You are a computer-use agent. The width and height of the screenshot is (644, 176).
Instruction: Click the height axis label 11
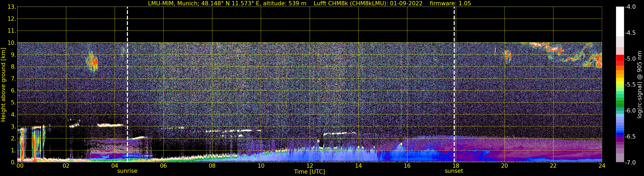[12, 31]
